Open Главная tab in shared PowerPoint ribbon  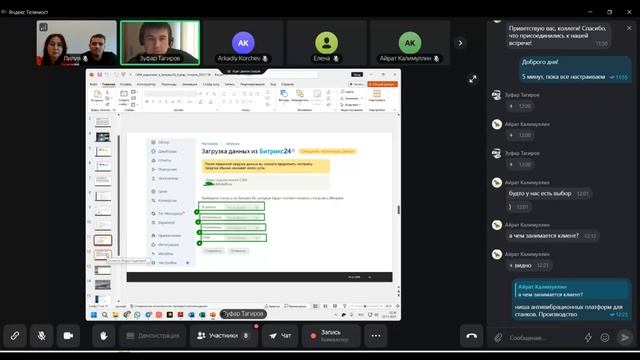pyautogui.click(x=109, y=84)
